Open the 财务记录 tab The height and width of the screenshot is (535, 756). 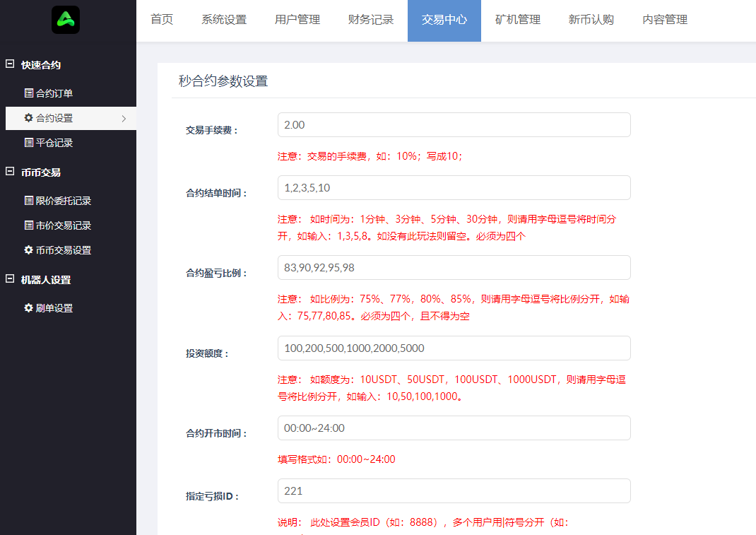pos(371,20)
